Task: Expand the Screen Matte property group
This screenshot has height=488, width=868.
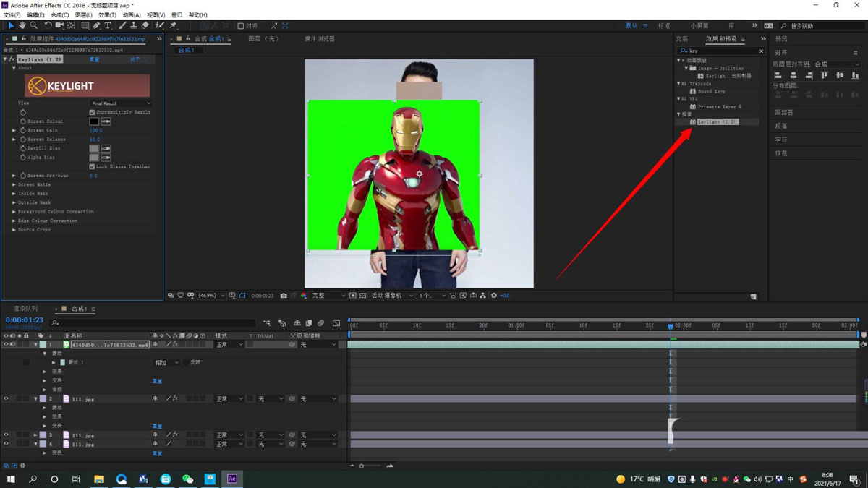Action: pos(14,184)
